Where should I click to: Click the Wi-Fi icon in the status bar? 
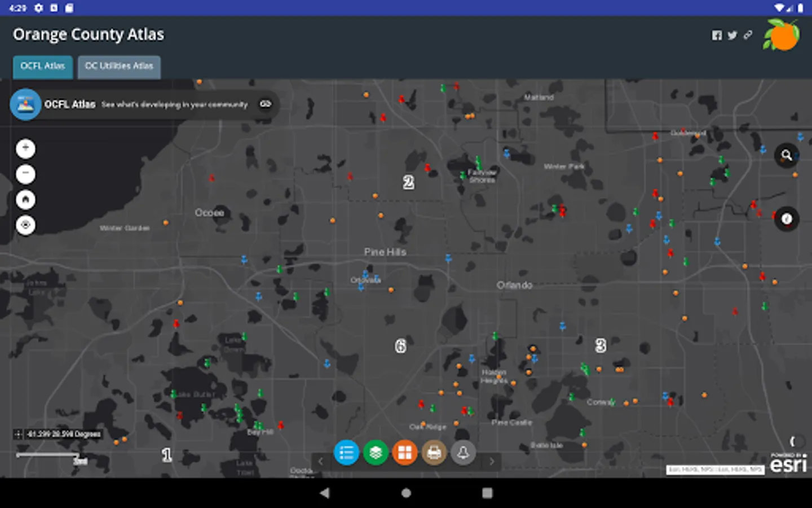779,8
